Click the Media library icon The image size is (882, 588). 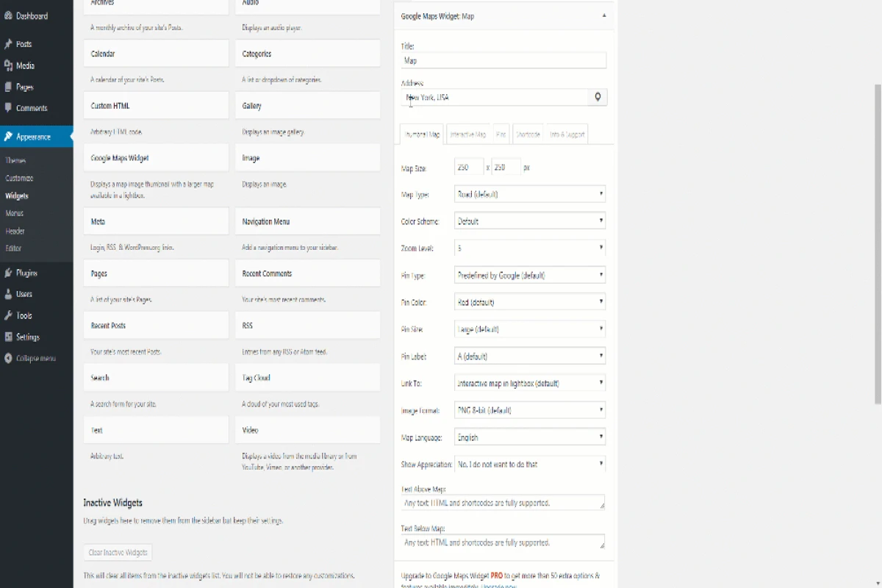pos(10,65)
